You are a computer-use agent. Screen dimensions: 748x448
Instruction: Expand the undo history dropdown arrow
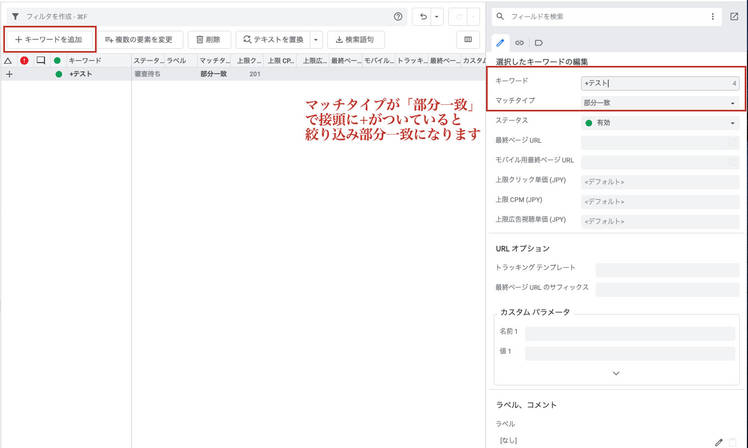pyautogui.click(x=437, y=17)
